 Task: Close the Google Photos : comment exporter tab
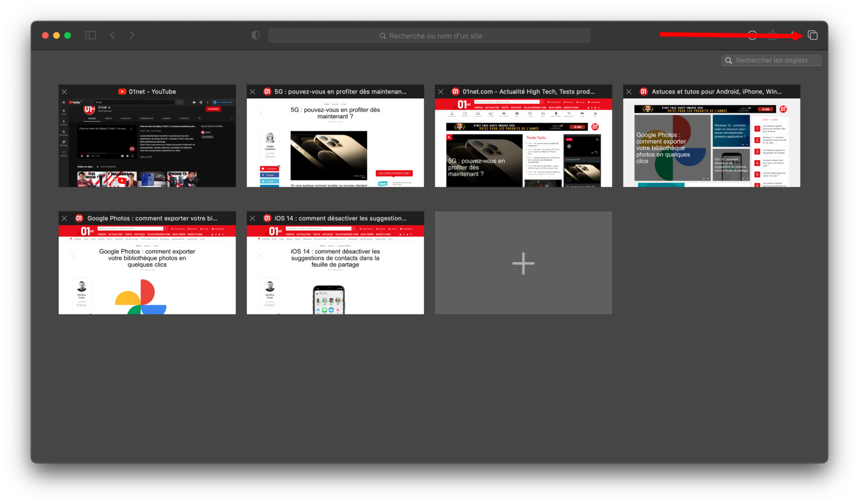tap(64, 218)
